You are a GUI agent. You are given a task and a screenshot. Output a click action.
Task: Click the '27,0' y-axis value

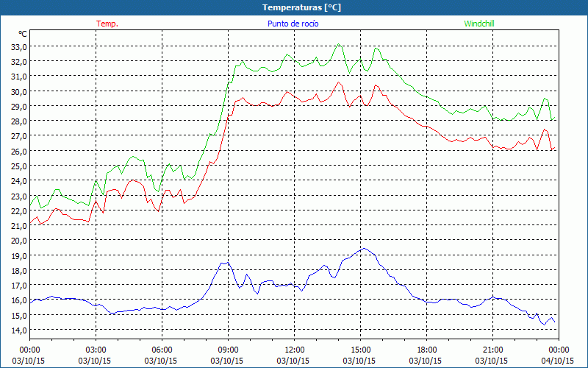[x=19, y=137]
